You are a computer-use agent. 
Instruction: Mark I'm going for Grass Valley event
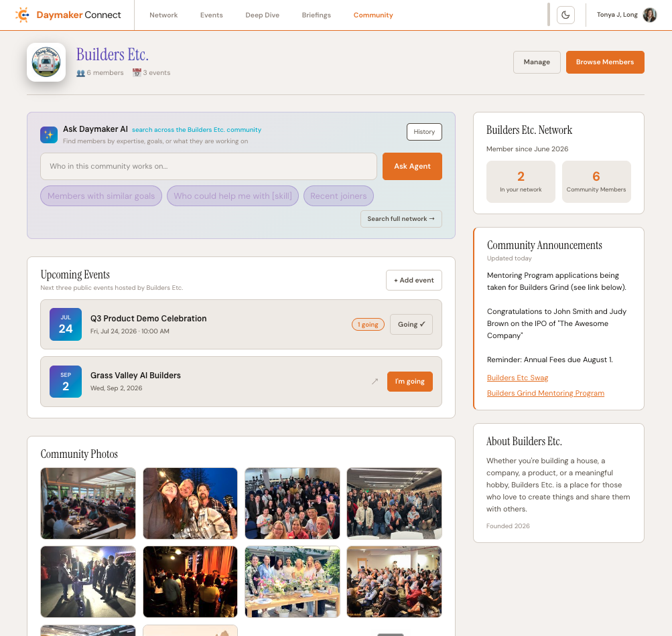click(x=410, y=381)
